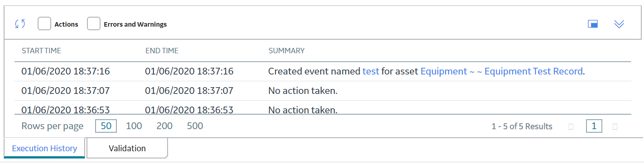The height and width of the screenshot is (163, 644).
Task: Click the SUMMARY column header
Action: coord(286,51)
